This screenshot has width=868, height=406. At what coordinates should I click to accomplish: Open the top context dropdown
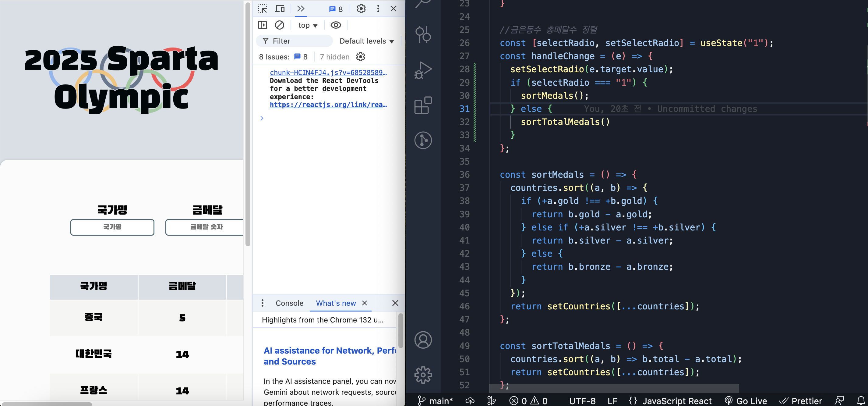pos(307,26)
